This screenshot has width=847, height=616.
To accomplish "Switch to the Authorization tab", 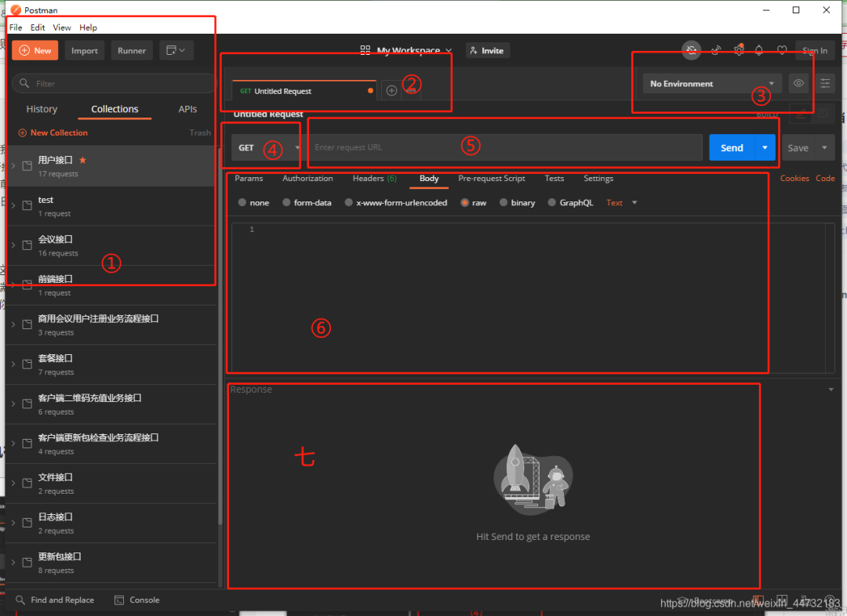I will (x=307, y=178).
